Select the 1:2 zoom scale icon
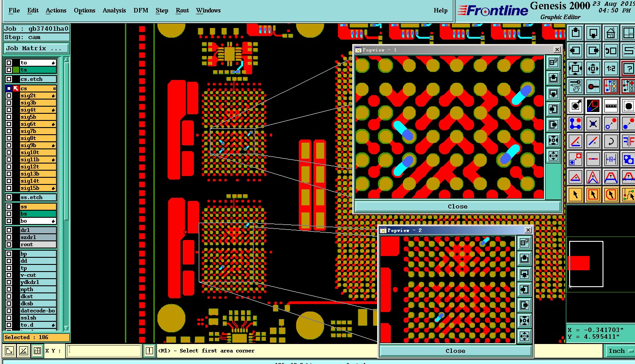635x364 pixels. coord(611,68)
